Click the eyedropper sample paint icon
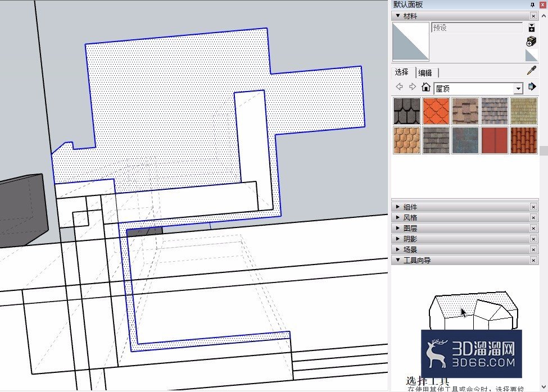This screenshot has width=548, height=392. coord(532,71)
